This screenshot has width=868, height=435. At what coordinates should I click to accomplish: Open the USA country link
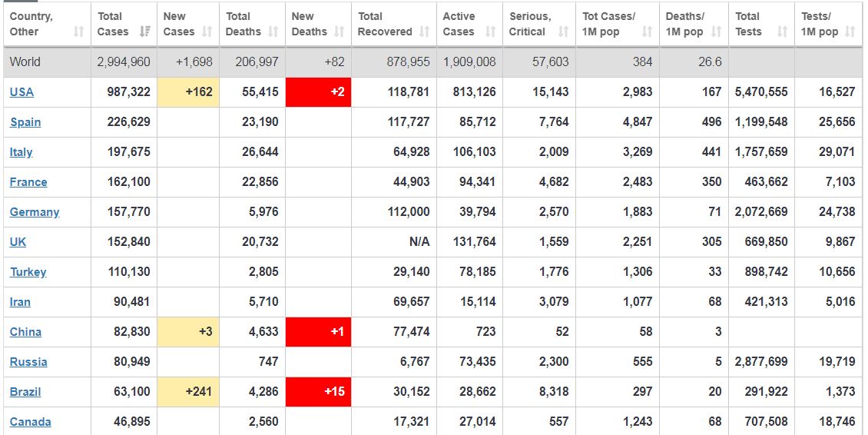(22, 92)
